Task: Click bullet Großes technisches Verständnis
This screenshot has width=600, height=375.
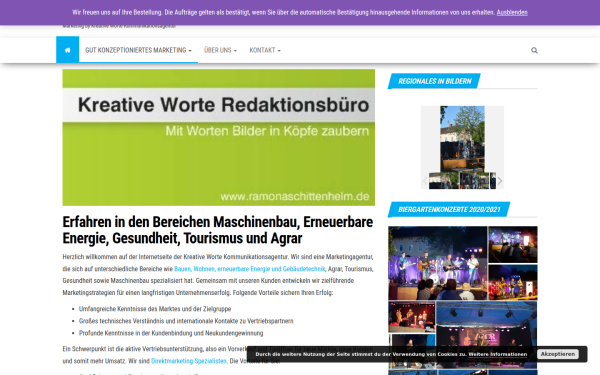Action: (186, 321)
